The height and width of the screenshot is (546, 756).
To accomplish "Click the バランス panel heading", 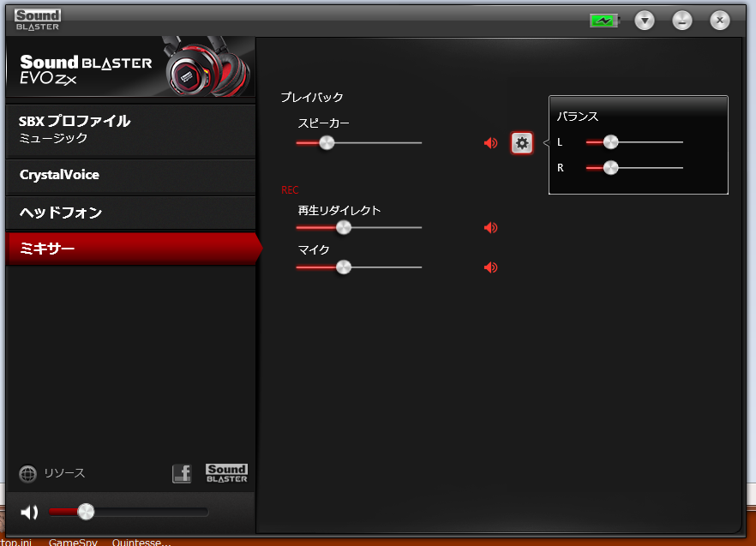I will 578,117.
